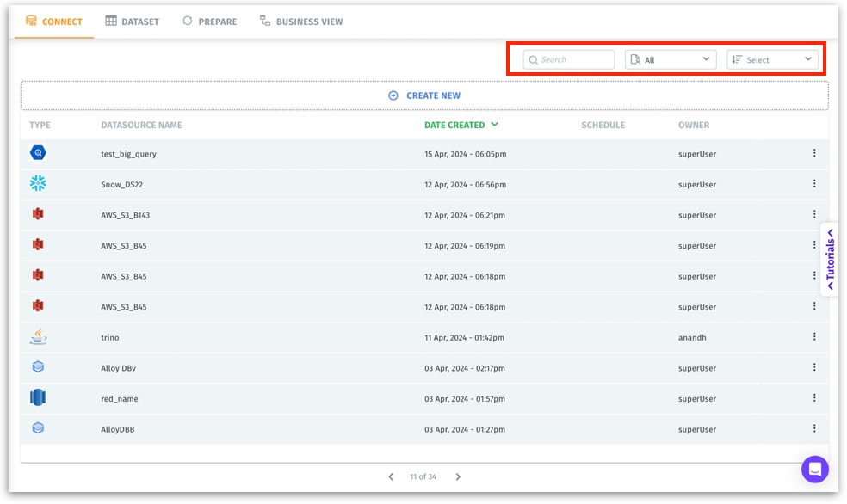Open the Prepare tab
Viewport: 847px width, 504px height.
click(x=209, y=22)
